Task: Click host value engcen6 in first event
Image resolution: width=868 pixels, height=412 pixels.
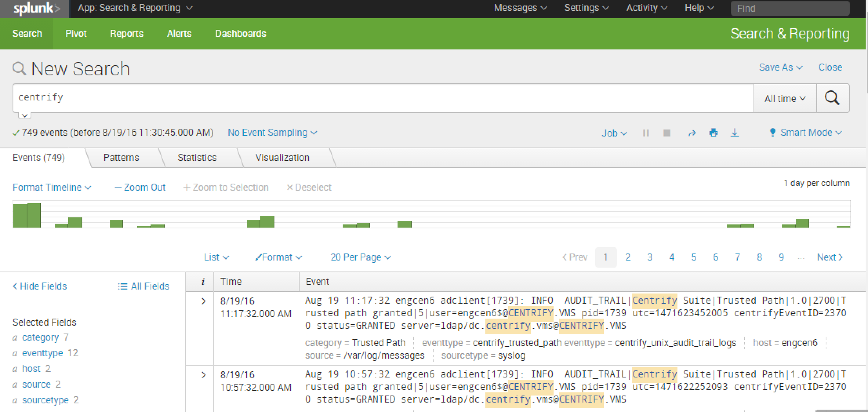Action: [799, 343]
